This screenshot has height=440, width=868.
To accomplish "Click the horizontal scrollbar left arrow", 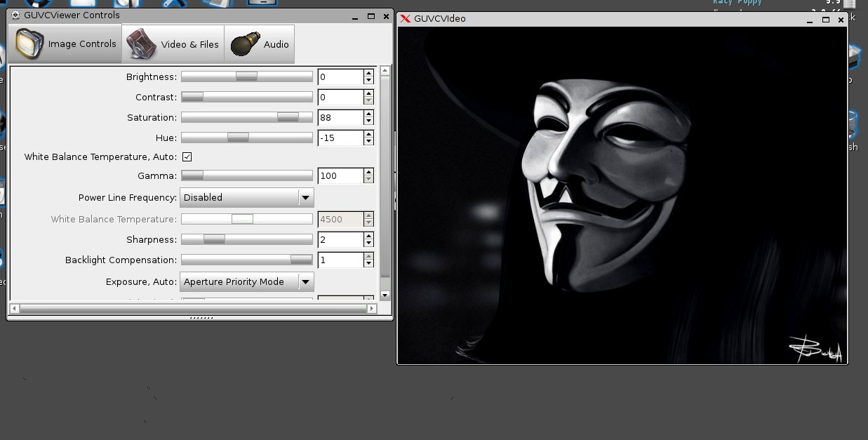I will coord(13,308).
